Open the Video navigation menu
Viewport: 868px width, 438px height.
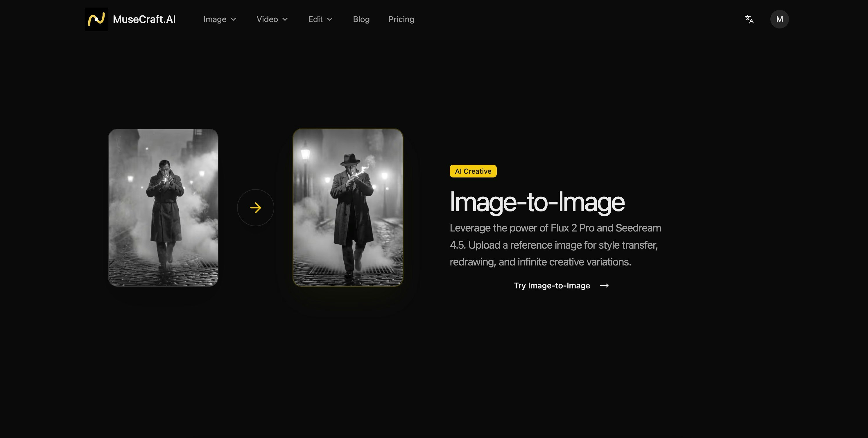[267, 19]
